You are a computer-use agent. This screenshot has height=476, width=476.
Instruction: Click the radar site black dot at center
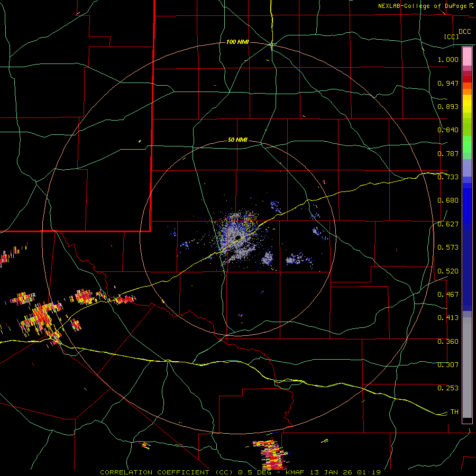click(238, 237)
